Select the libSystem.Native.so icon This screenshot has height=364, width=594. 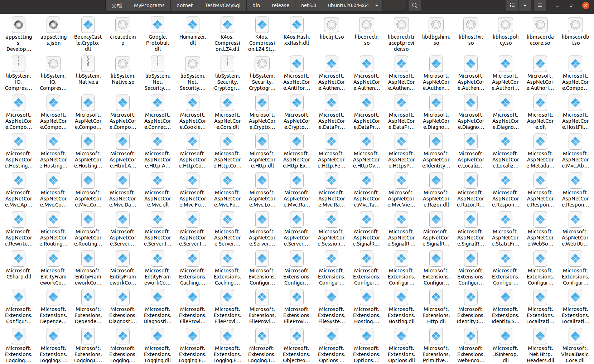pos(123,64)
